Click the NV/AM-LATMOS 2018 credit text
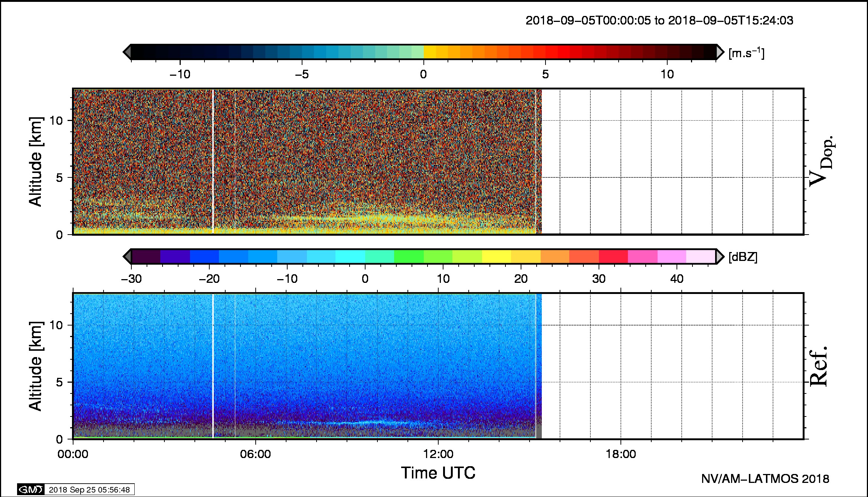 765,479
